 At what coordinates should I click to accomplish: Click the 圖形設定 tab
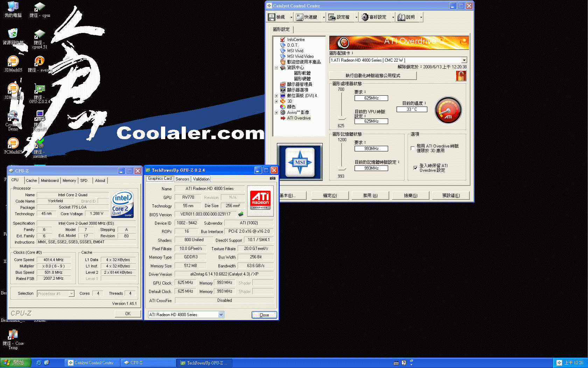tap(281, 29)
